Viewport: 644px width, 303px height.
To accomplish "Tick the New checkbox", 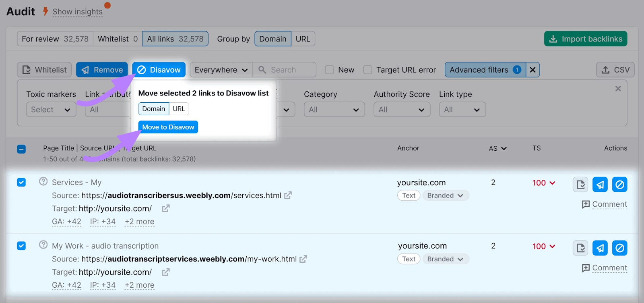I will click(329, 70).
